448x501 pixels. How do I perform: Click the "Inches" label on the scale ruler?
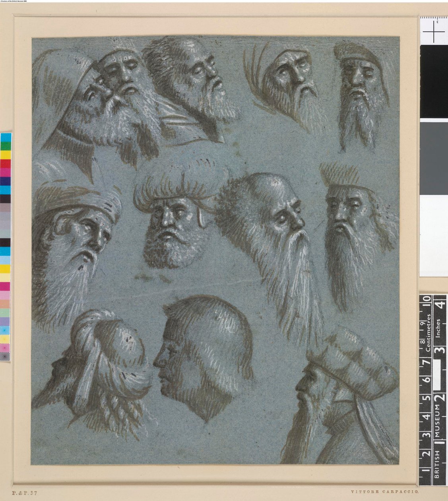[438, 328]
